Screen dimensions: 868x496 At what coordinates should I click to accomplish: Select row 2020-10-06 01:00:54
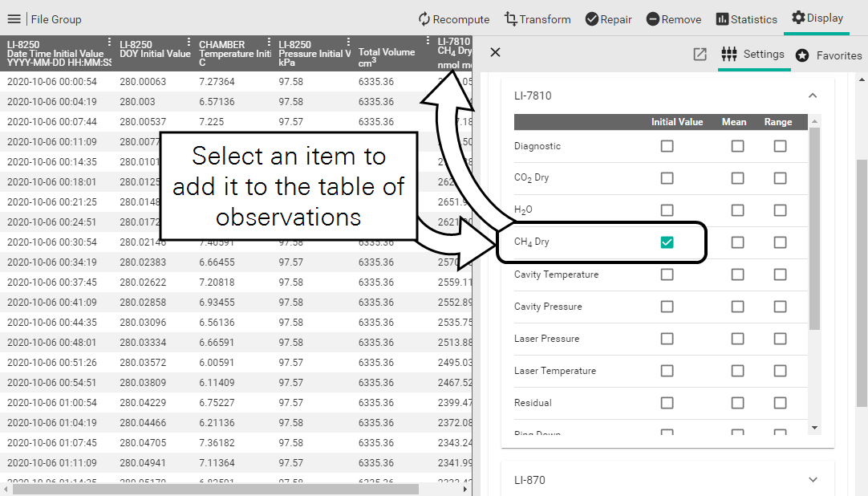[x=236, y=402]
